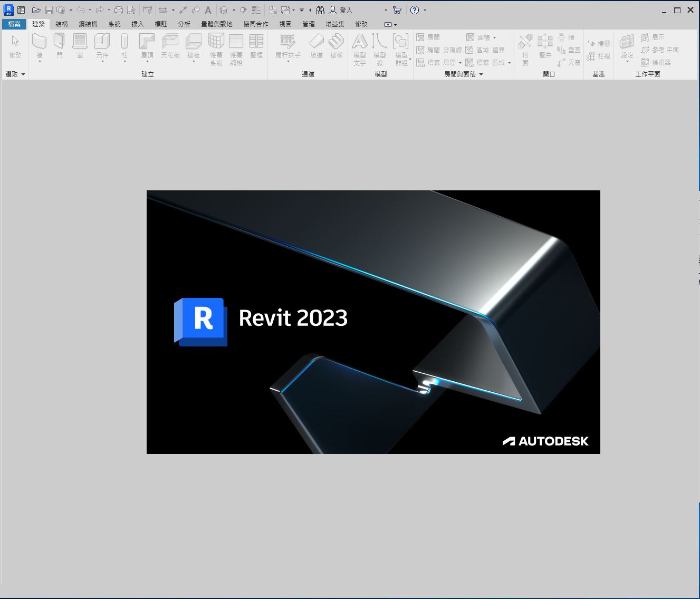Open the 選取 panel dropdown
The image size is (700, 599).
pos(23,74)
